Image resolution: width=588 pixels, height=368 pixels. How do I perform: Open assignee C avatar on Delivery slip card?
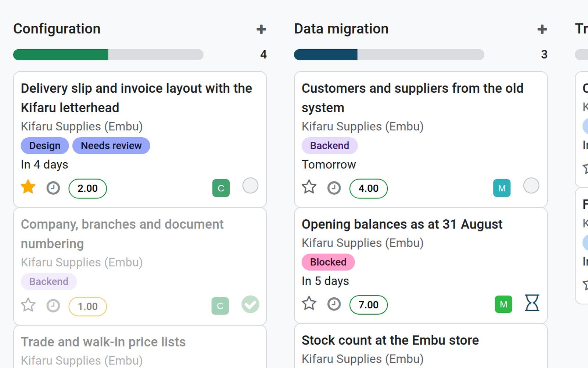coord(221,188)
